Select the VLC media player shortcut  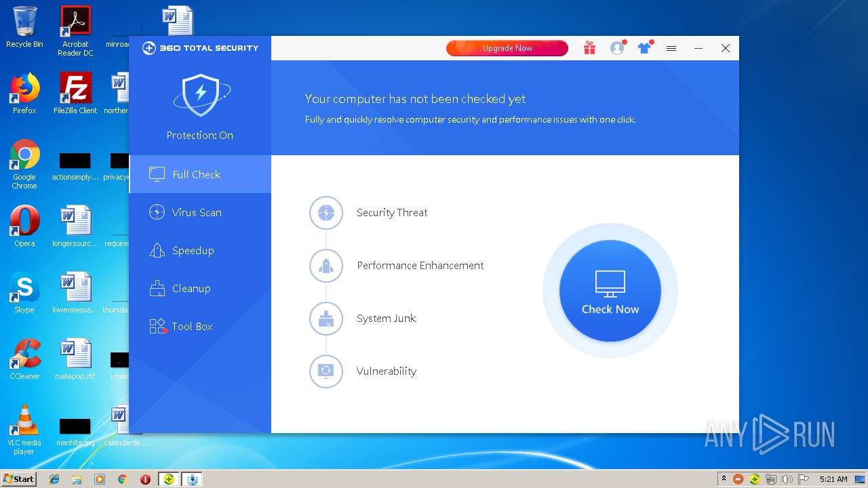pyautogui.click(x=24, y=430)
